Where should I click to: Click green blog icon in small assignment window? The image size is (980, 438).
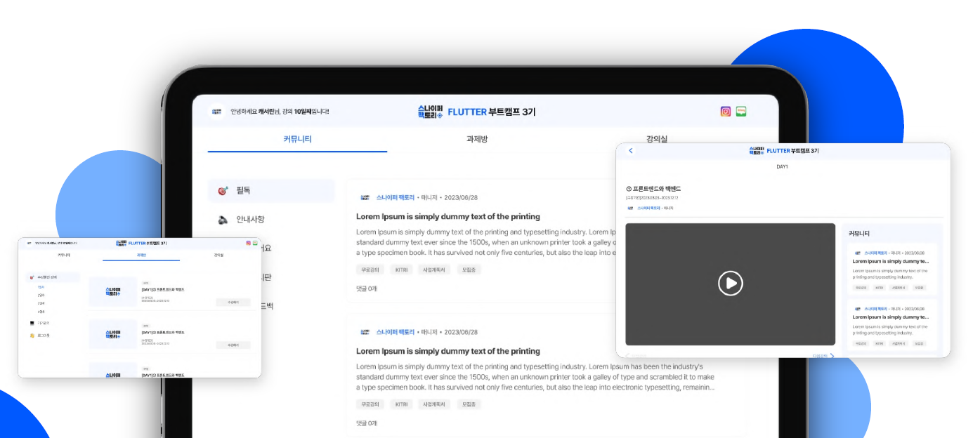point(255,243)
